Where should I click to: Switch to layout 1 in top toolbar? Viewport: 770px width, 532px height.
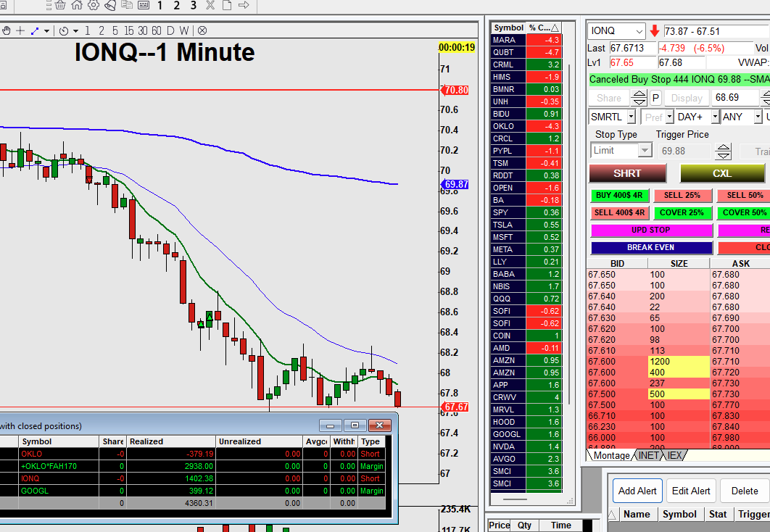(160, 5)
